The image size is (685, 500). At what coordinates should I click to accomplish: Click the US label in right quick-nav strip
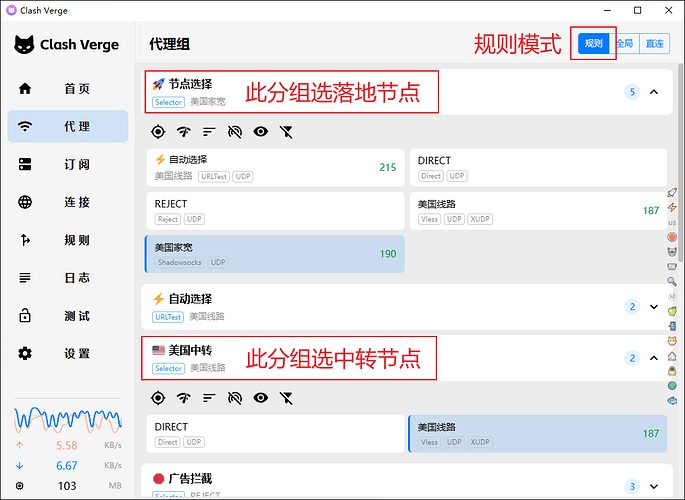[672, 222]
